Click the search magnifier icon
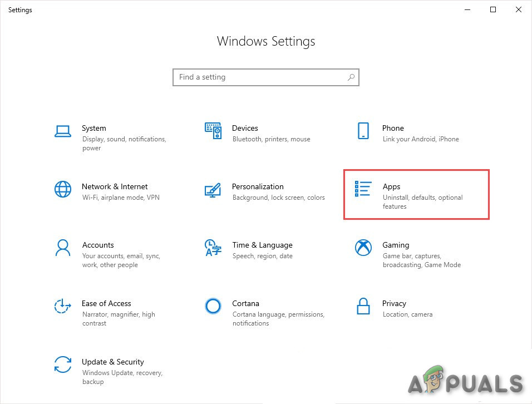This screenshot has height=404, width=532. coord(351,77)
